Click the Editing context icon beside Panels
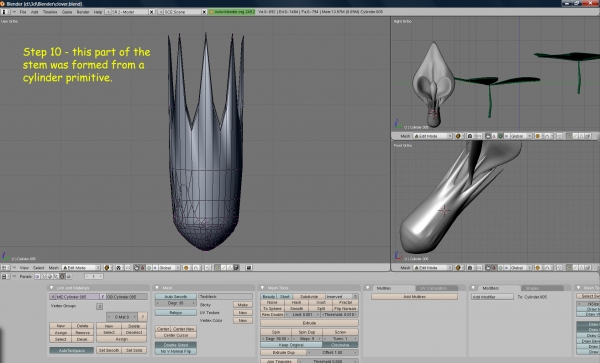This screenshot has height=363, width=600. click(x=62, y=276)
